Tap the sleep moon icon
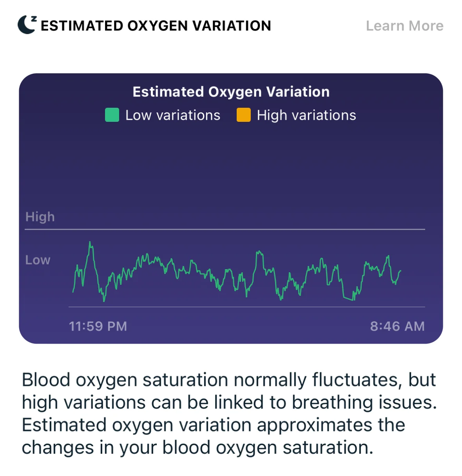462x476 pixels. pyautogui.click(x=27, y=25)
